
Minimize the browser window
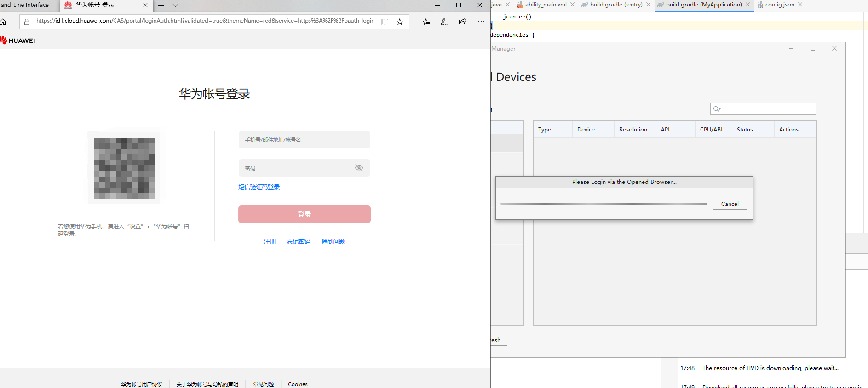[437, 5]
